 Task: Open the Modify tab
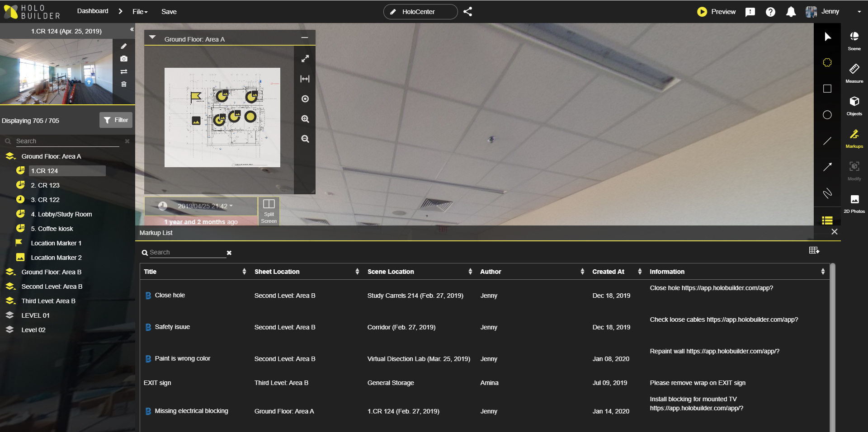click(x=854, y=171)
